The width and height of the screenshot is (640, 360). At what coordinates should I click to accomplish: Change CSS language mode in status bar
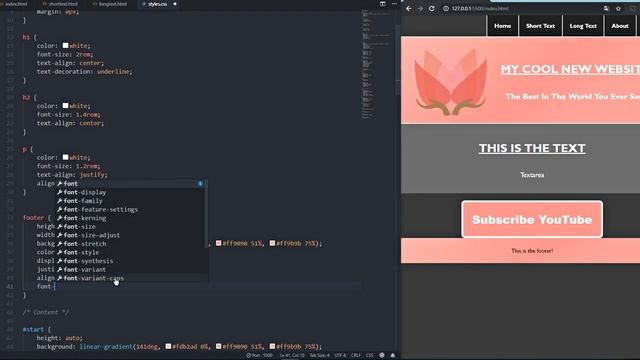(369, 356)
